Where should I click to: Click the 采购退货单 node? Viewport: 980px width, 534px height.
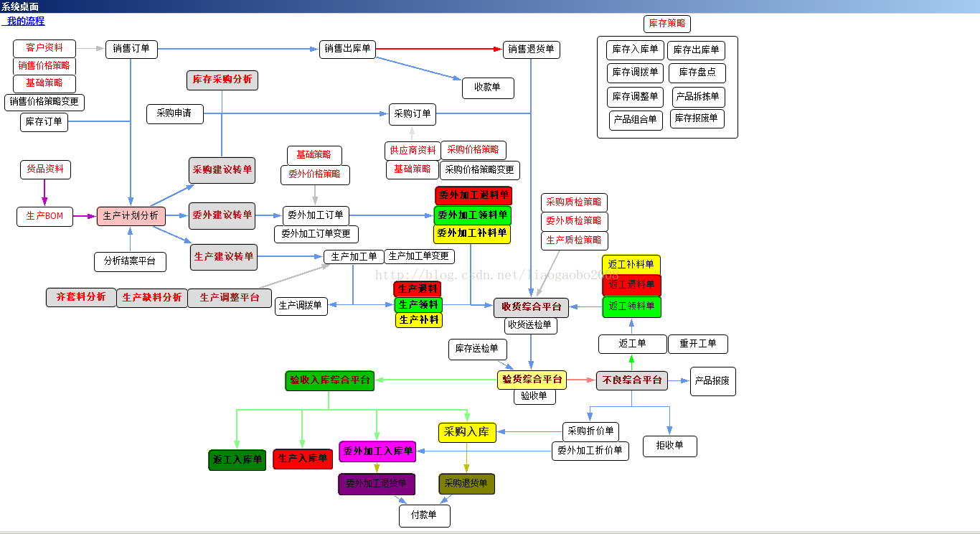[x=467, y=484]
